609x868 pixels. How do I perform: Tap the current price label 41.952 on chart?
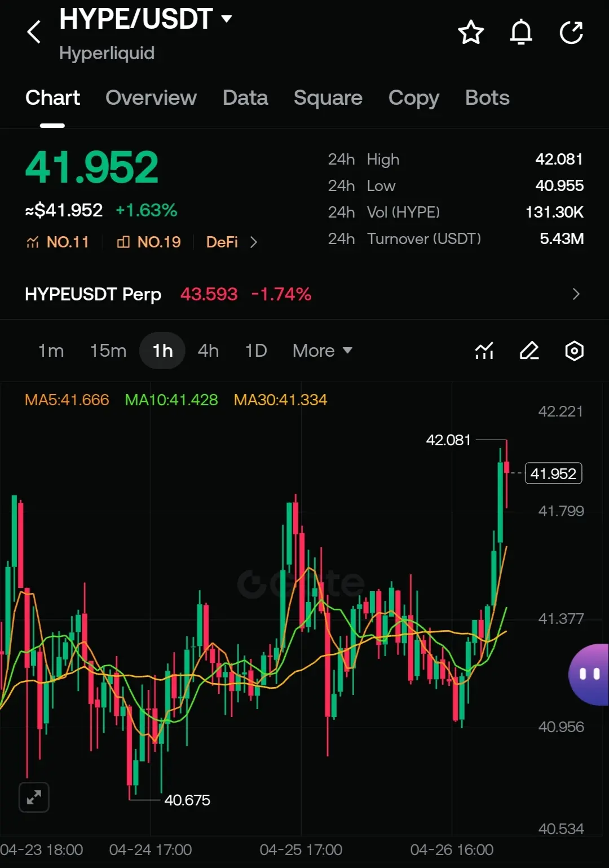pyautogui.click(x=553, y=473)
